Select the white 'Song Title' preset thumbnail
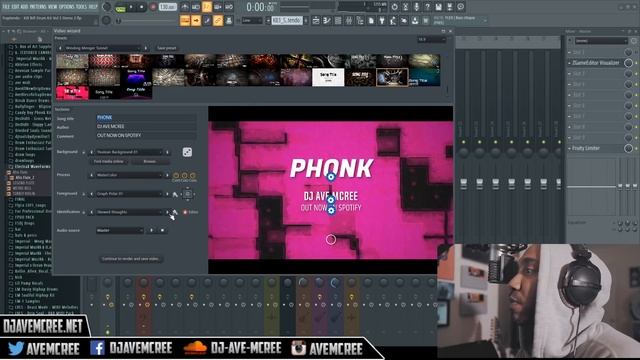This screenshot has width=640, height=360. click(328, 78)
